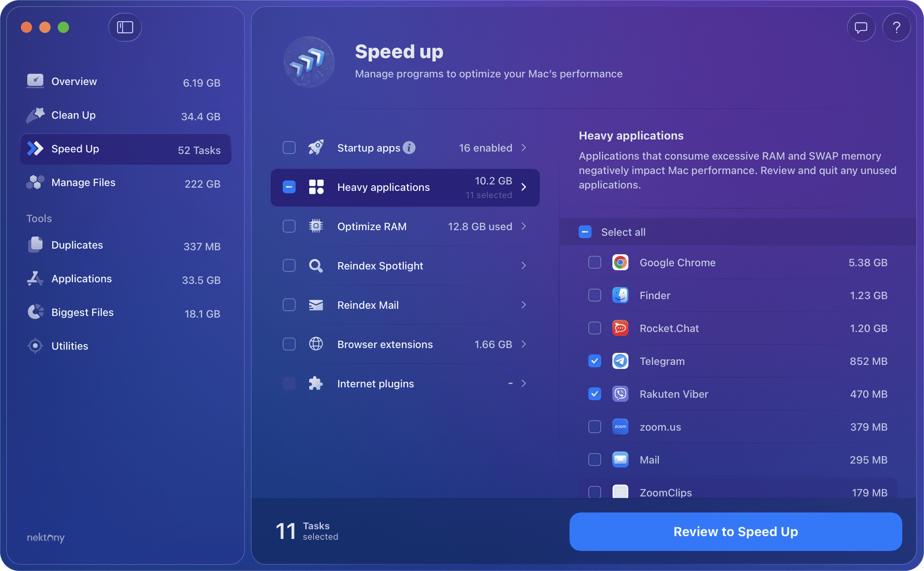This screenshot has height=571, width=924.
Task: Open the Heavy applications category
Action: click(x=405, y=187)
